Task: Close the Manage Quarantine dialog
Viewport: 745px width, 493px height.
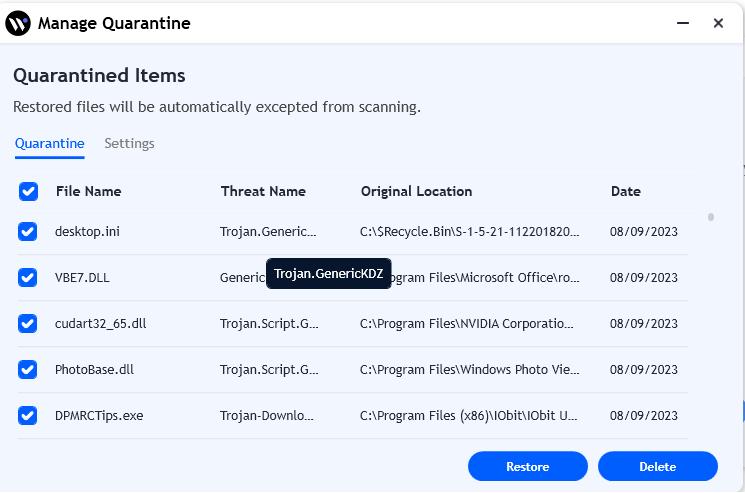Action: point(718,23)
